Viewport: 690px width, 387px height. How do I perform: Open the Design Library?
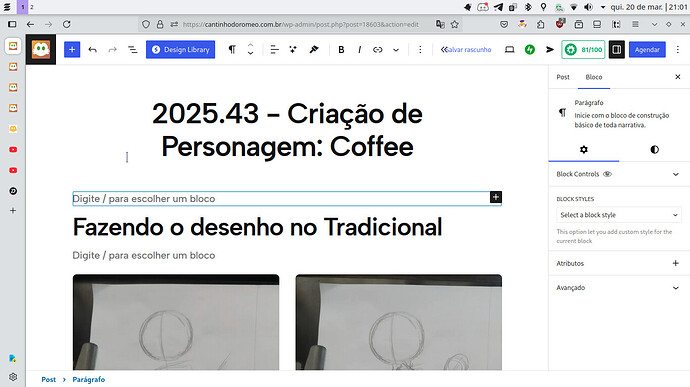pos(180,50)
